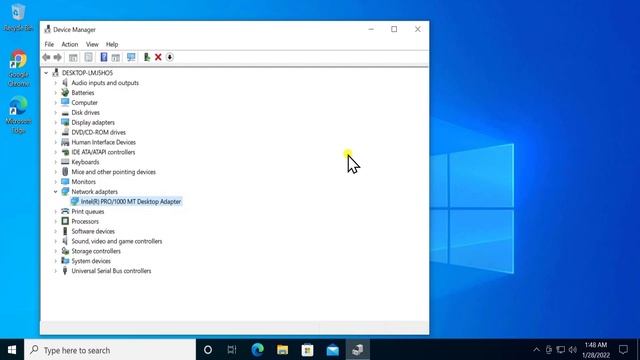The width and height of the screenshot is (640, 360).
Task: Click the Recycle Bin desktop icon
Action: tap(18, 18)
